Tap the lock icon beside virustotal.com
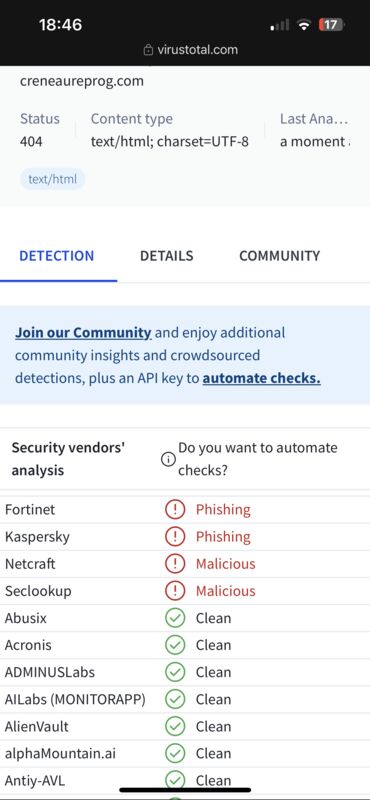The image size is (370, 800). click(149, 50)
